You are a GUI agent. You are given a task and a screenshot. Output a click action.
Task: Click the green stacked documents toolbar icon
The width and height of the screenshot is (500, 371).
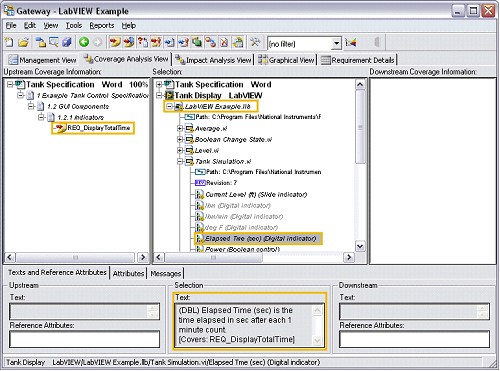(x=197, y=42)
